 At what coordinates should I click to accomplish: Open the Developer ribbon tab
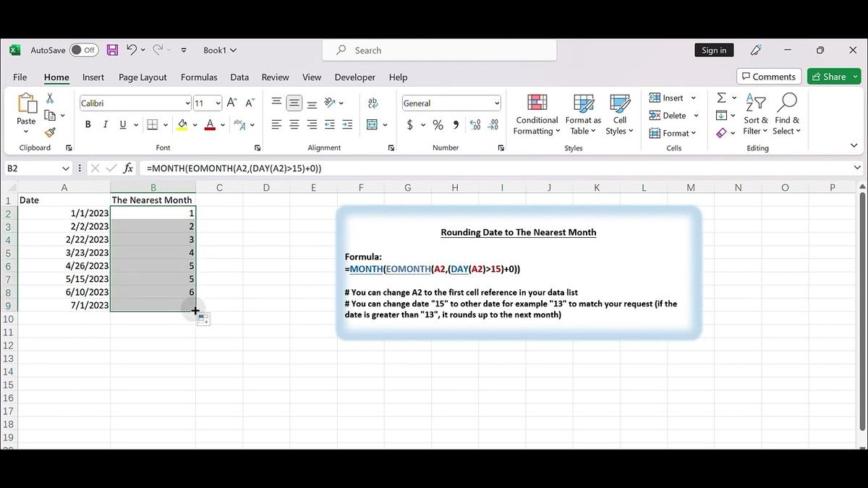[354, 77]
